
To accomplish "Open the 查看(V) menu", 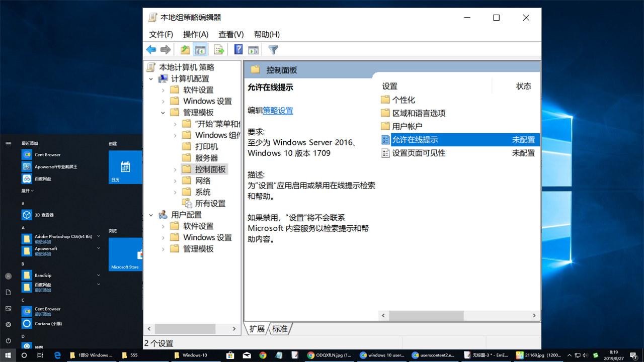I will pyautogui.click(x=231, y=34).
